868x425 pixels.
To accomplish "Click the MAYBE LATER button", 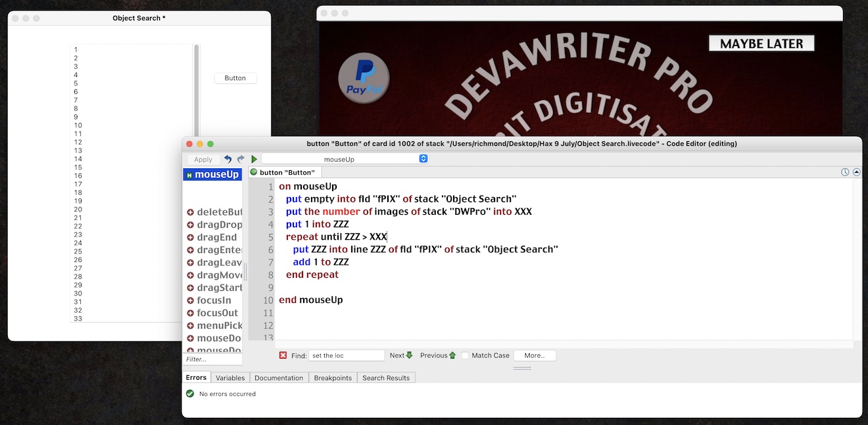I will pyautogui.click(x=761, y=44).
